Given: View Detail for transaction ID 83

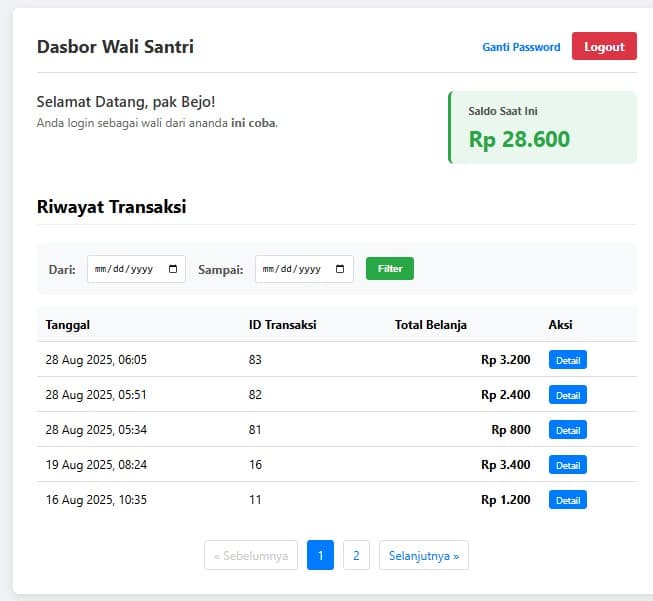Looking at the screenshot, I should [x=568, y=360].
